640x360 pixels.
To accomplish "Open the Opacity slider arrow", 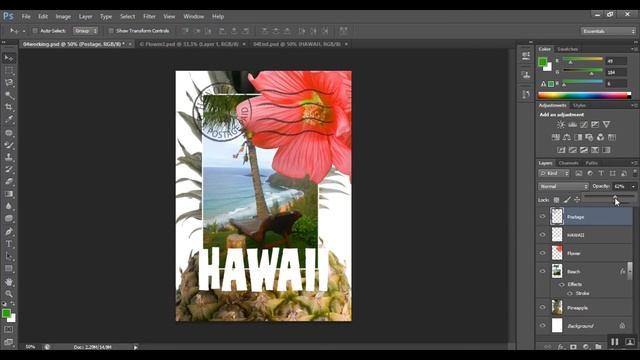I will [x=633, y=187].
